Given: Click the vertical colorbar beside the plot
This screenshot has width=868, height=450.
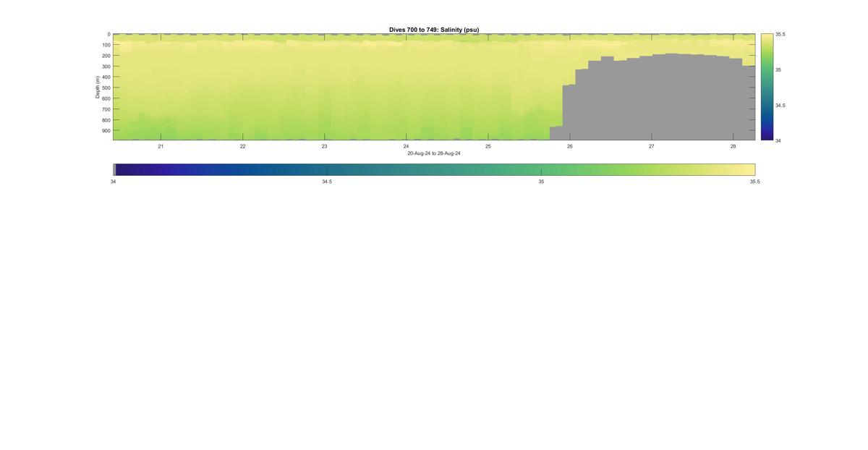Looking at the screenshot, I should tap(767, 87).
